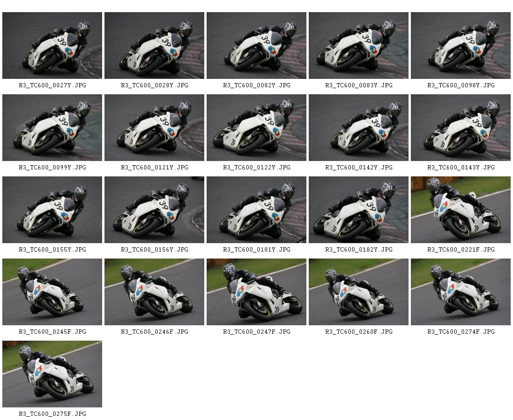513x420 pixels.
Task: Select filename text R3_TC600_0247F.JPG
Action: [256, 332]
